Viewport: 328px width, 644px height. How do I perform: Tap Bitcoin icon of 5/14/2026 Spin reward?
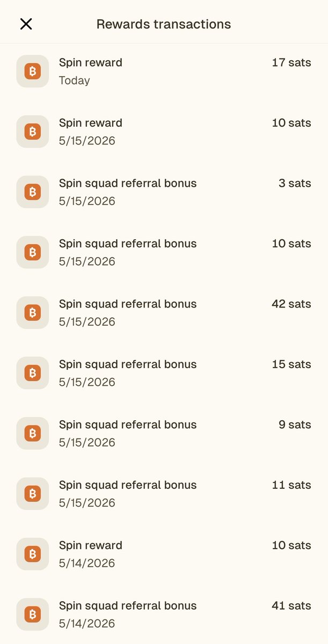pos(33,554)
